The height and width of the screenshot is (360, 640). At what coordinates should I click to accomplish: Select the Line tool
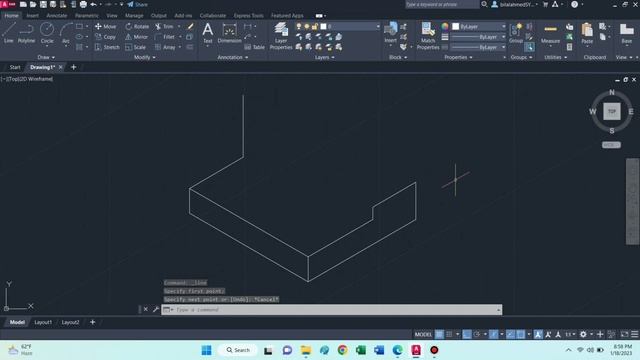point(9,33)
